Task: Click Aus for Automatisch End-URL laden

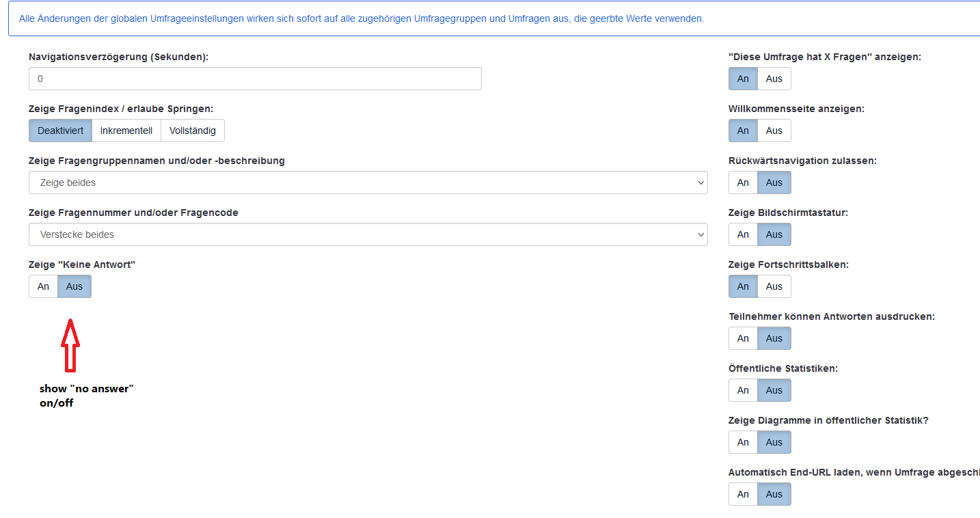Action: tap(774, 494)
